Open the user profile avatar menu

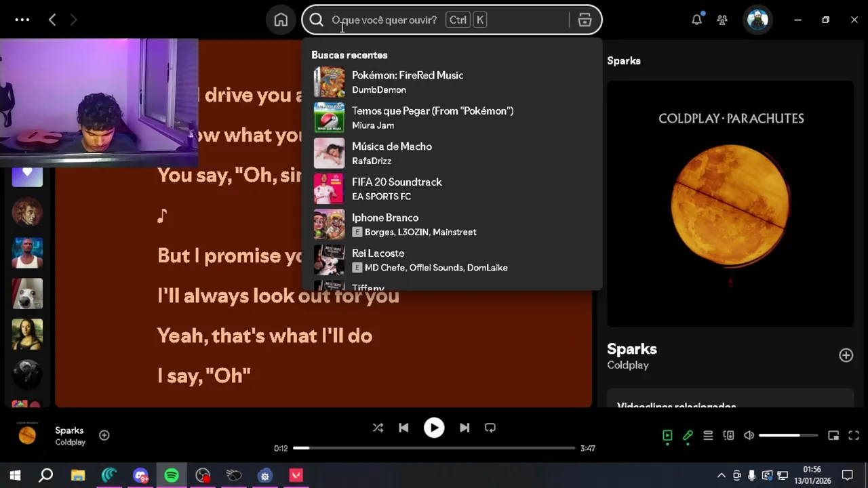(757, 20)
